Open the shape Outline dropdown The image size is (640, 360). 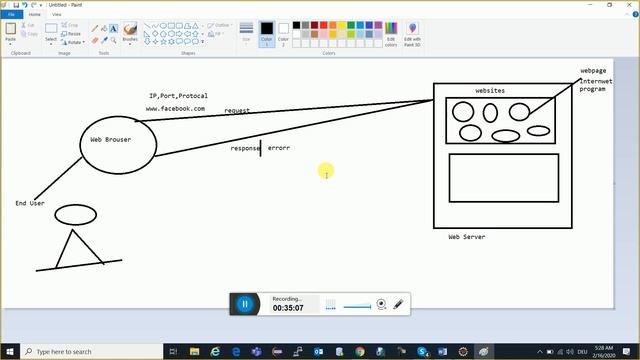[220, 25]
